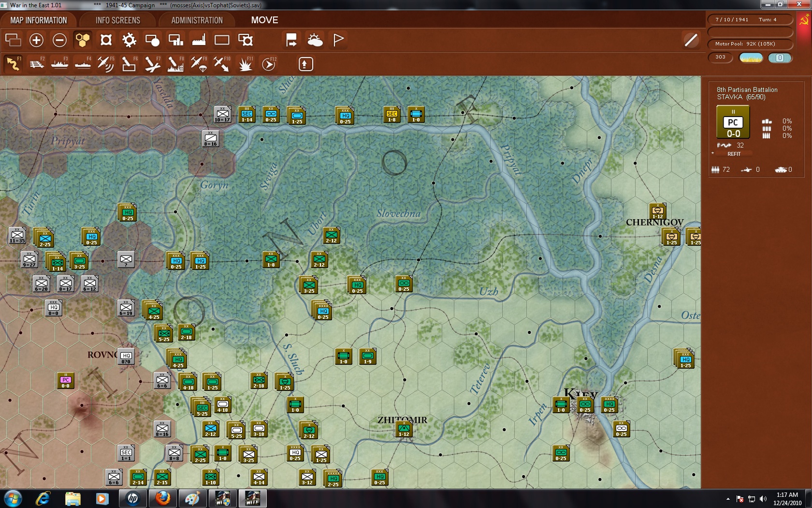Click the flag with arrow icon
The width and height of the screenshot is (812, 508).
click(x=291, y=40)
